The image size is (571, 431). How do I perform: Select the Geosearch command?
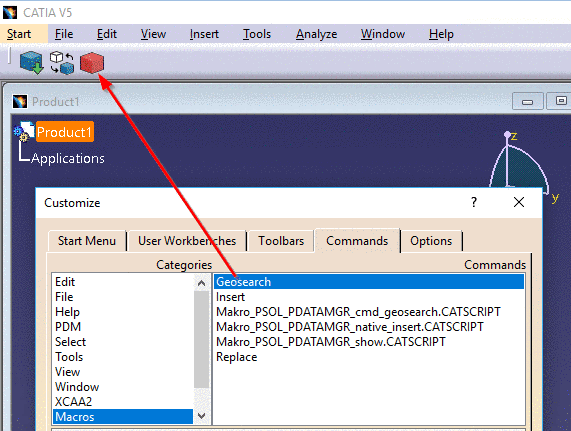coord(369,282)
